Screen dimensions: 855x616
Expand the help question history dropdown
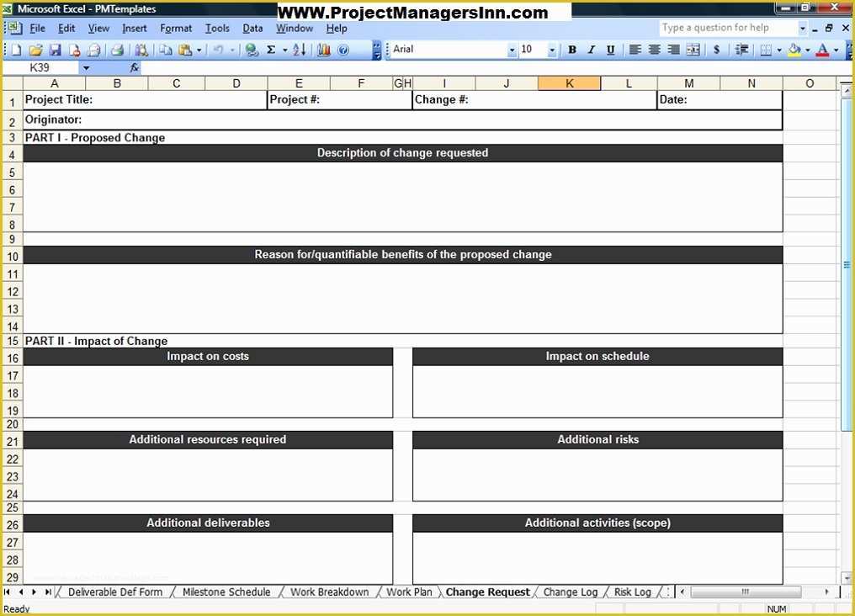tap(802, 28)
